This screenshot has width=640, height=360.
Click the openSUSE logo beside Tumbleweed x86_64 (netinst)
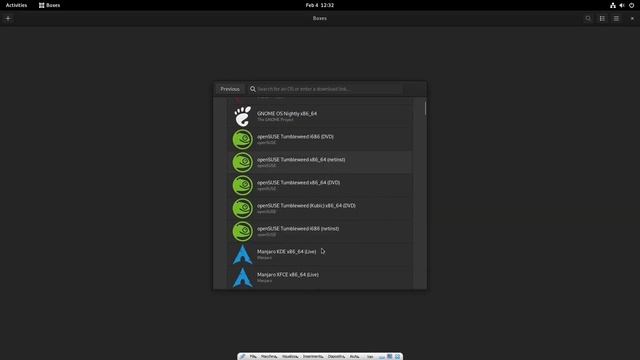click(x=242, y=162)
